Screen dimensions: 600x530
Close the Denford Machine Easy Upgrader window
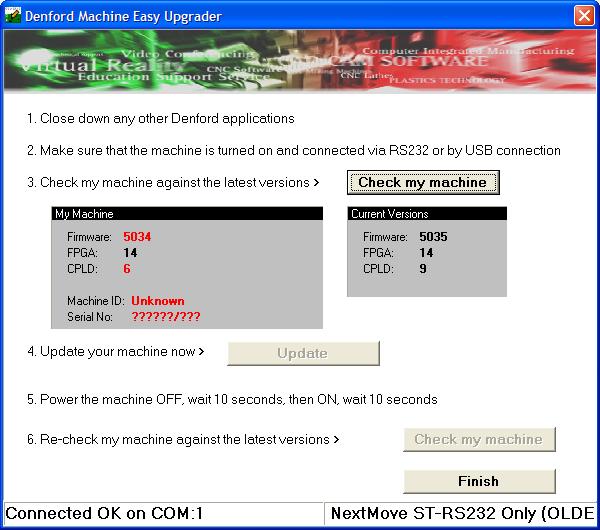[584, 16]
